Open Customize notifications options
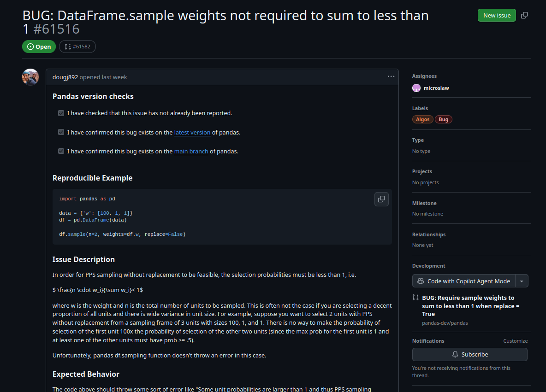 coord(515,341)
